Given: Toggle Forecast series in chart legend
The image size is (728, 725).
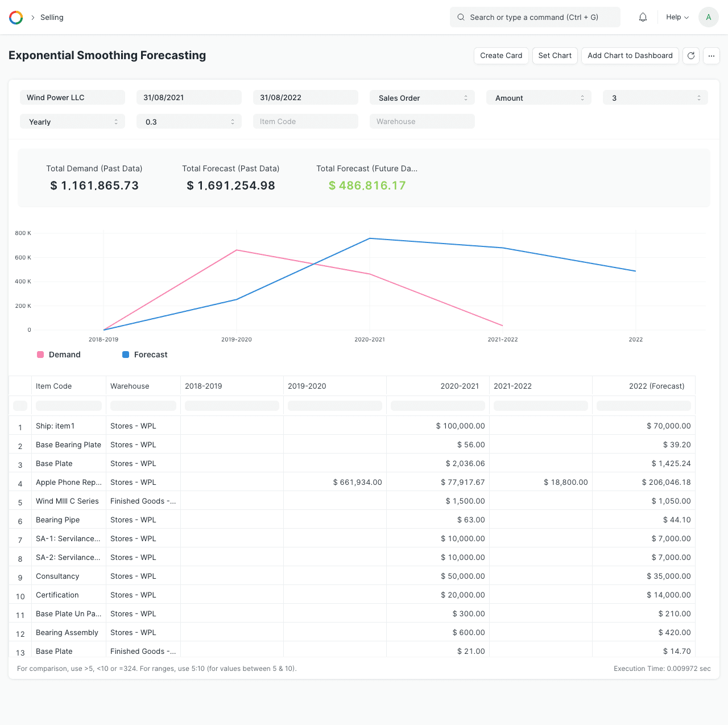Looking at the screenshot, I should point(145,355).
